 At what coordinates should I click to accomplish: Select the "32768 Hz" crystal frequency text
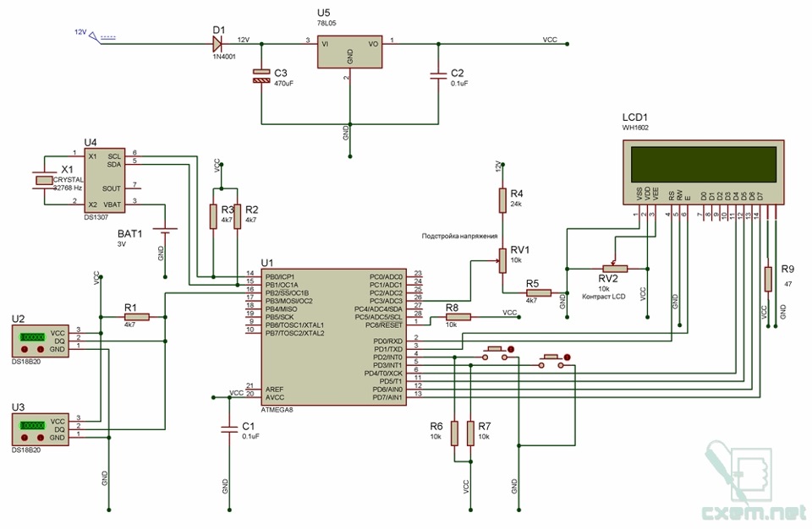point(68,188)
